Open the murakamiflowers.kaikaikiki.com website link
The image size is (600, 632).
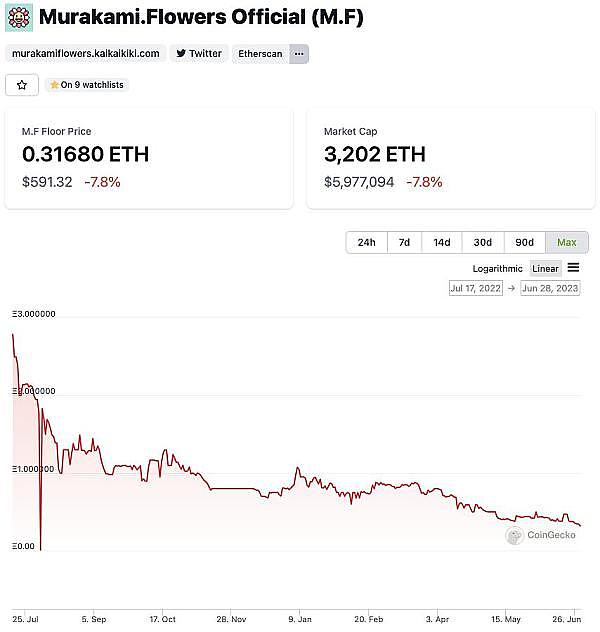point(85,54)
